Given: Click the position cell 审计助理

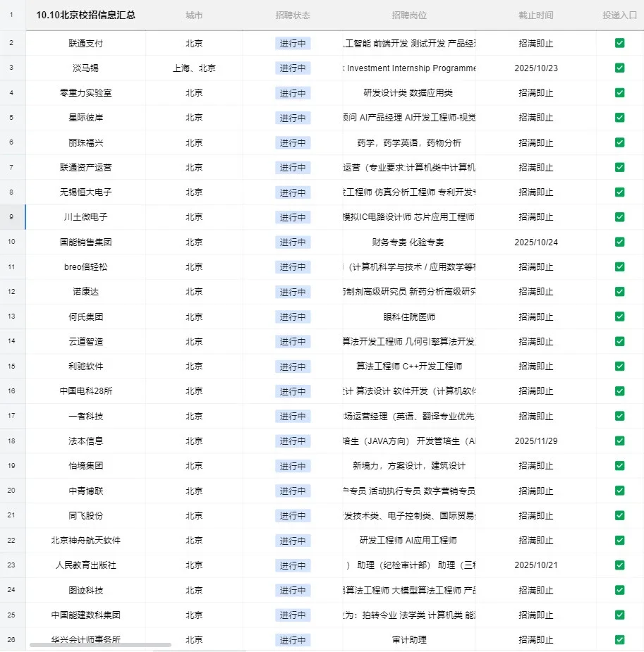Looking at the screenshot, I should coord(409,640).
